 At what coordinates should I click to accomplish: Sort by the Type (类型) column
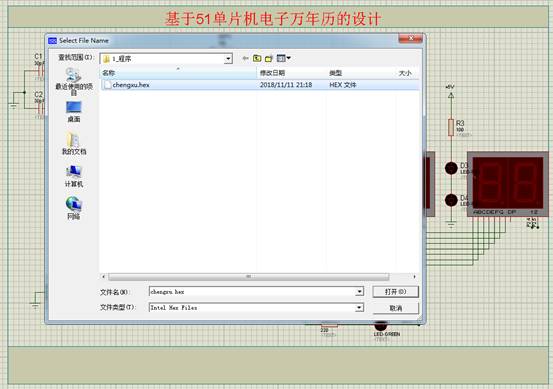point(361,73)
